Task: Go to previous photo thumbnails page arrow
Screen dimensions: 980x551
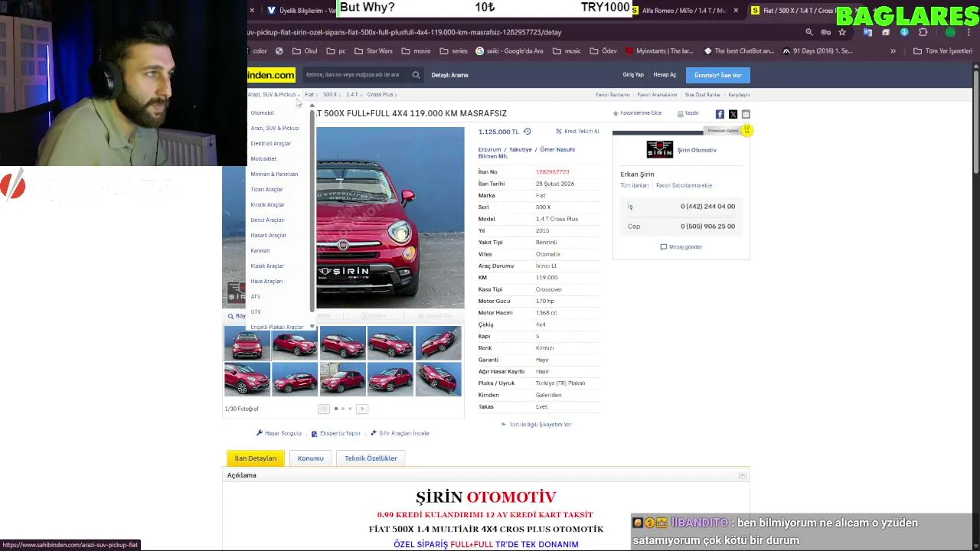Action: click(324, 409)
